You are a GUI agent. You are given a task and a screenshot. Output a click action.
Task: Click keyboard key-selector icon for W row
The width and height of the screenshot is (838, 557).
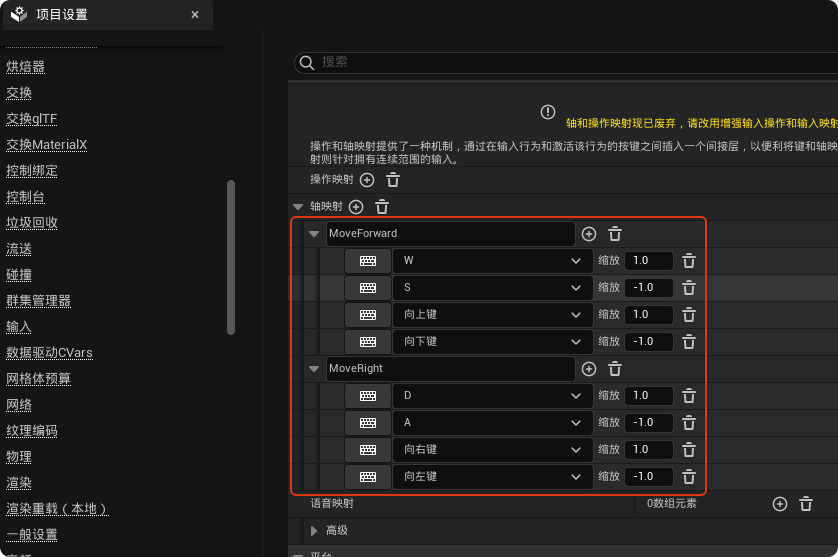click(368, 261)
